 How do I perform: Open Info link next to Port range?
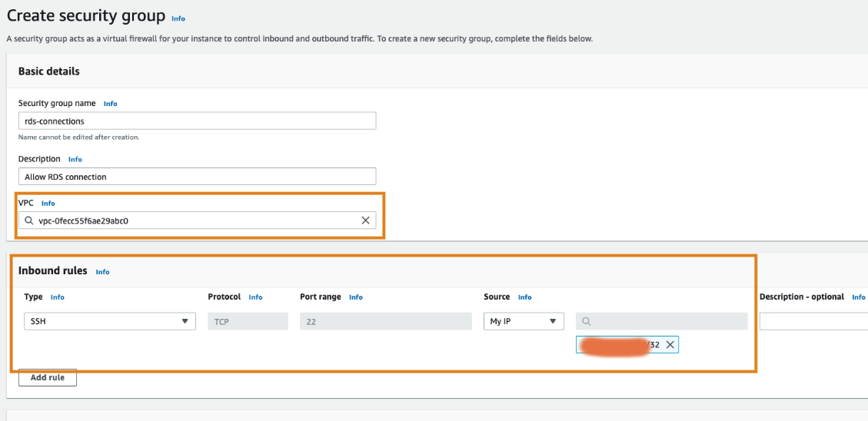tap(356, 297)
